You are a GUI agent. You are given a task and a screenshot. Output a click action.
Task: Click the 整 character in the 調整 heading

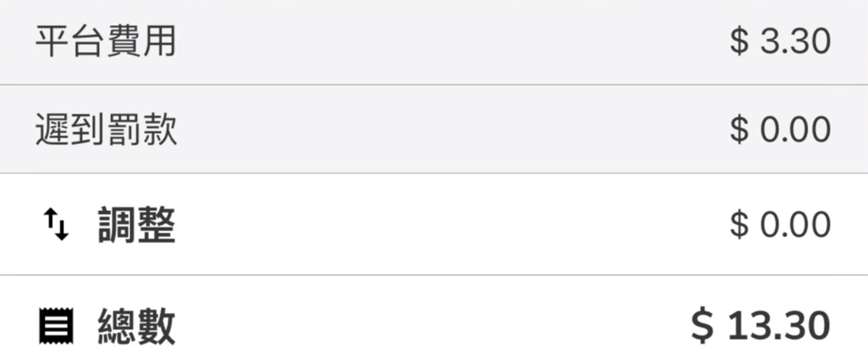[156, 225]
